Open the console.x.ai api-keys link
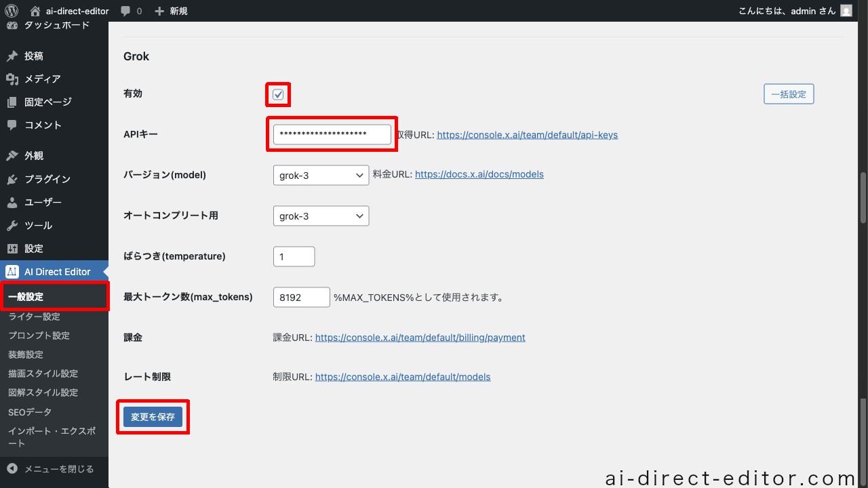 (x=528, y=135)
